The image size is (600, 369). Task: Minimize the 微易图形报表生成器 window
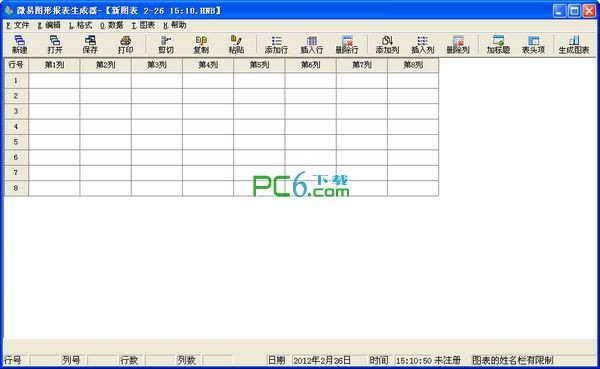click(559, 11)
